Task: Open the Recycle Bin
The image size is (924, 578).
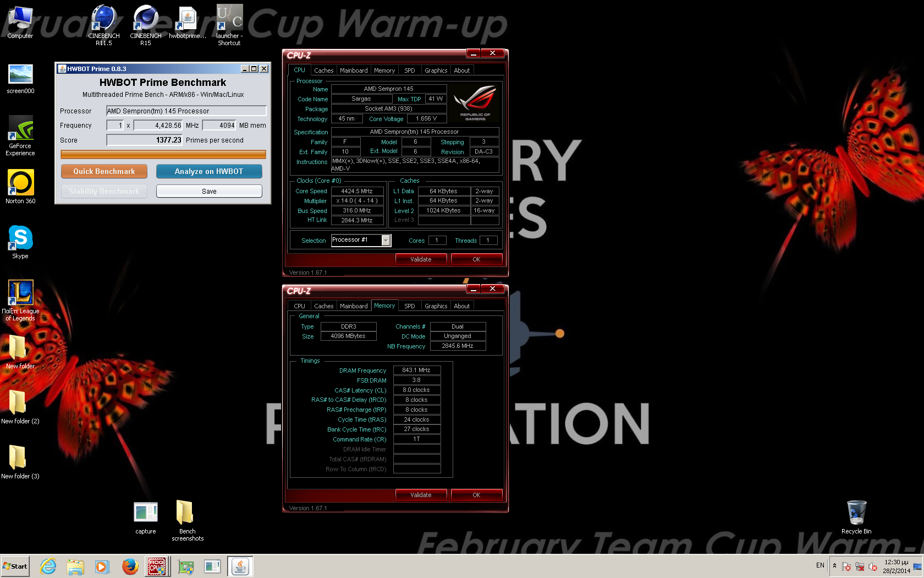Action: (856, 517)
